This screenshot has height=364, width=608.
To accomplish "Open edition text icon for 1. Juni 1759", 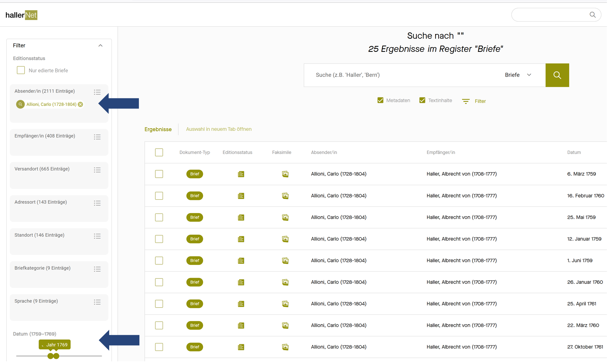I will [241, 261].
